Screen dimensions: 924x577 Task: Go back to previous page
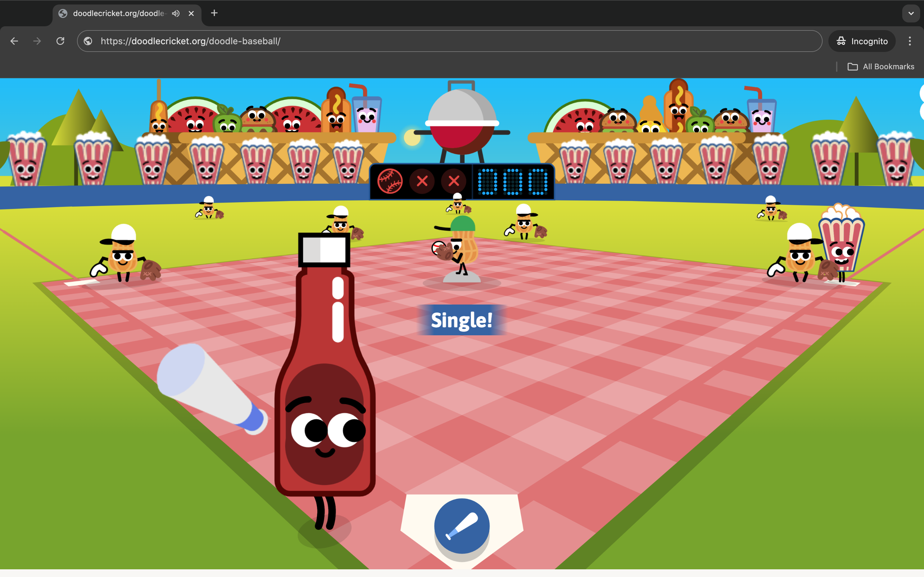[14, 41]
